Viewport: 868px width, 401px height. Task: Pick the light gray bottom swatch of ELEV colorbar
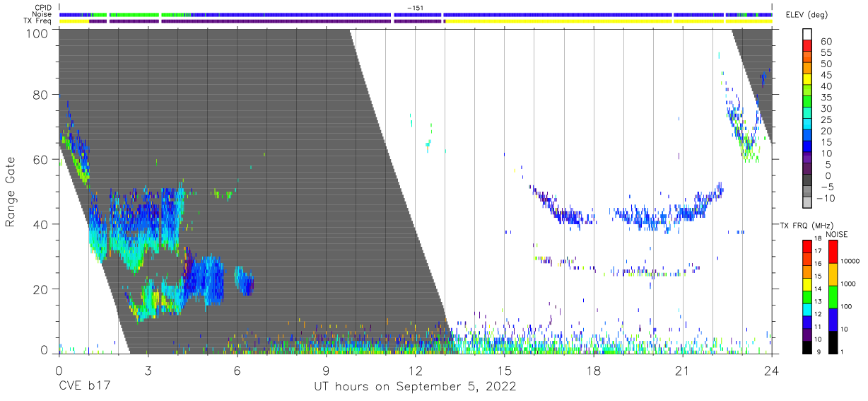tap(807, 204)
